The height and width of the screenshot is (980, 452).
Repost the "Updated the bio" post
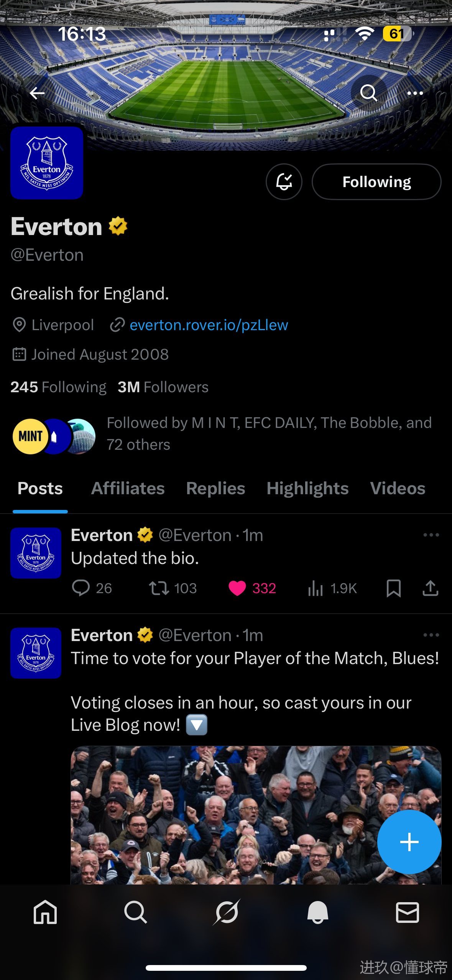pyautogui.click(x=159, y=588)
